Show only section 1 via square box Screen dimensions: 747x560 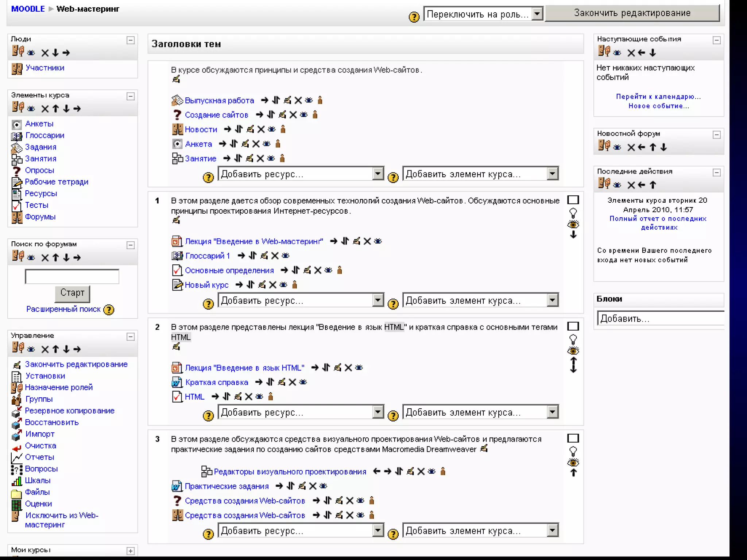[573, 200]
